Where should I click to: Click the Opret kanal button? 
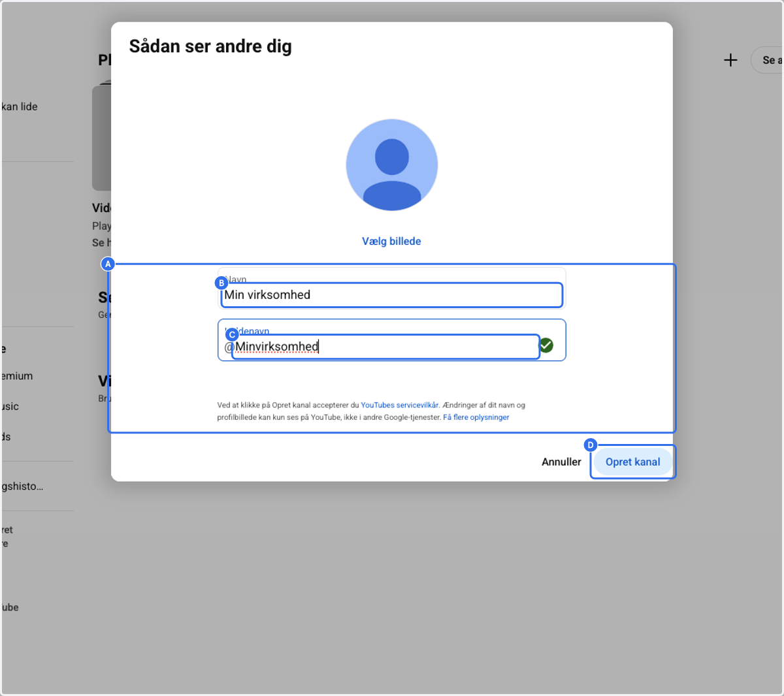pos(632,462)
